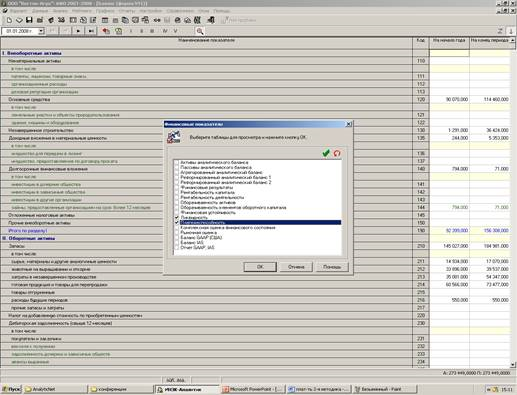This screenshot has width=517, height=395.
Task: Click the taskbar clock showing 15:11
Action: coord(507,389)
